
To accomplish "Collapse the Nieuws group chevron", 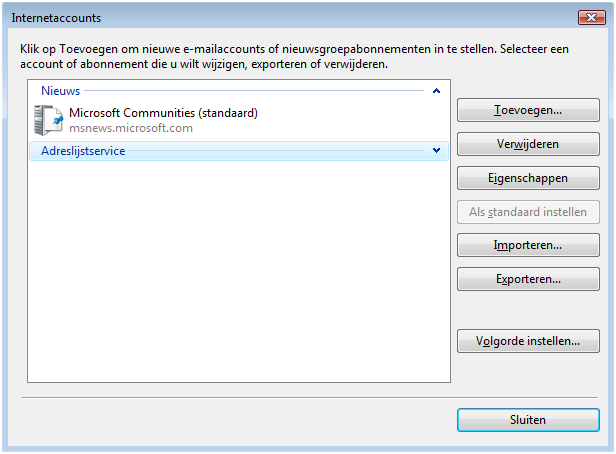I will (436, 91).
